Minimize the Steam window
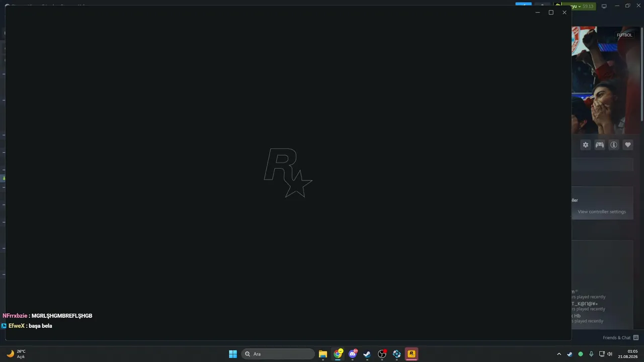This screenshot has width=644, height=362. (616, 6)
